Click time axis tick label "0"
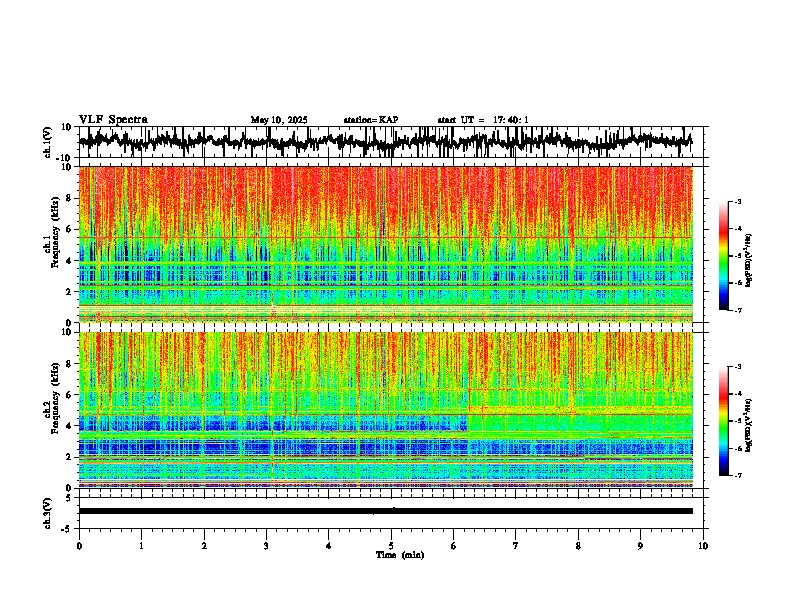 coord(79,546)
